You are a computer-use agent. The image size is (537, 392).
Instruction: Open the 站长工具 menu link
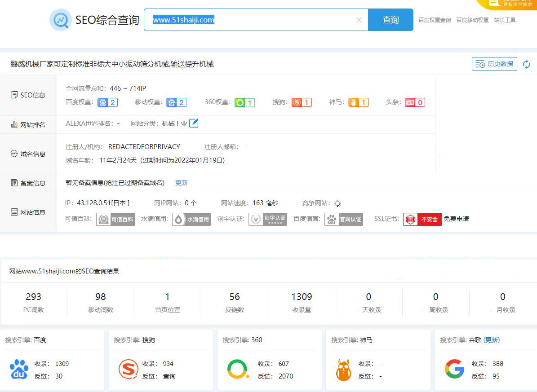click(x=505, y=20)
